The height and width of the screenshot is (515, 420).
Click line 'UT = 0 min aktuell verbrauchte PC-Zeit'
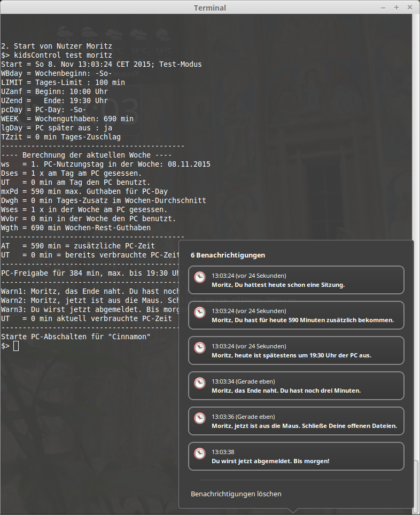87,318
